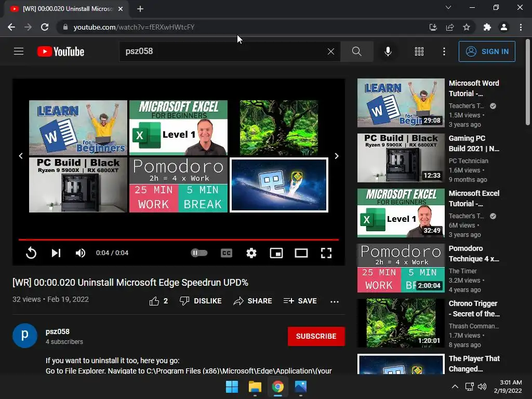Mute the video volume speaker

(81, 253)
